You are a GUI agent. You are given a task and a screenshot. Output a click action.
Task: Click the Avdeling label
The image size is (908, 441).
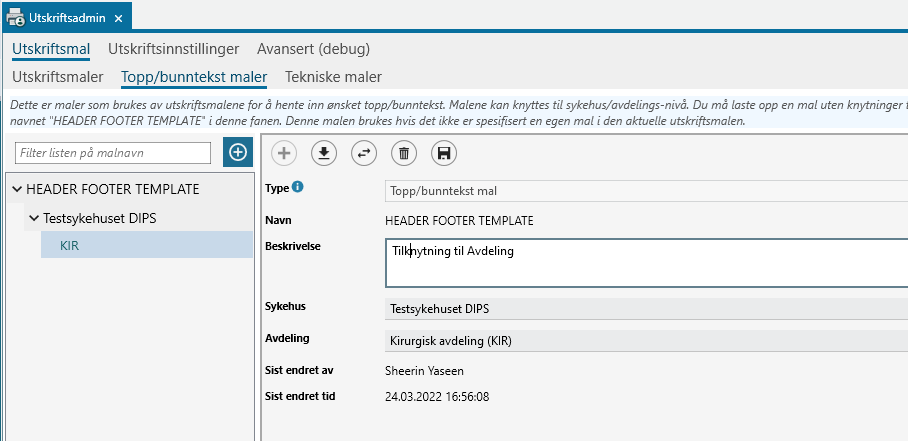point(287,337)
